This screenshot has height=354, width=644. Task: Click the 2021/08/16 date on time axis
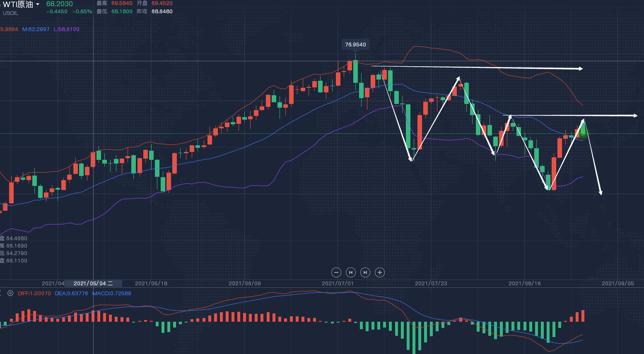(x=524, y=284)
